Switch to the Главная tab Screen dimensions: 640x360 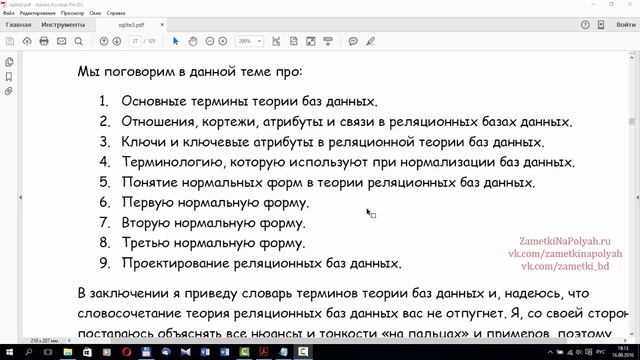click(x=18, y=25)
